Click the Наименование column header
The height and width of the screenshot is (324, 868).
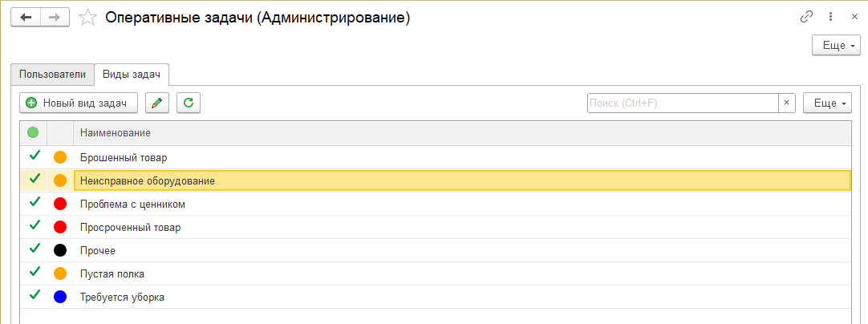tap(116, 133)
